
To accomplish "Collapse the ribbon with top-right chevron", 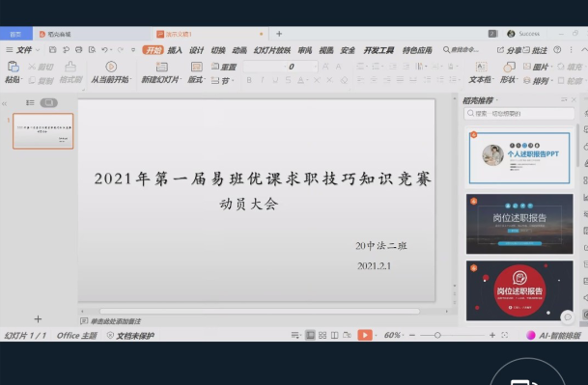I will click(584, 50).
